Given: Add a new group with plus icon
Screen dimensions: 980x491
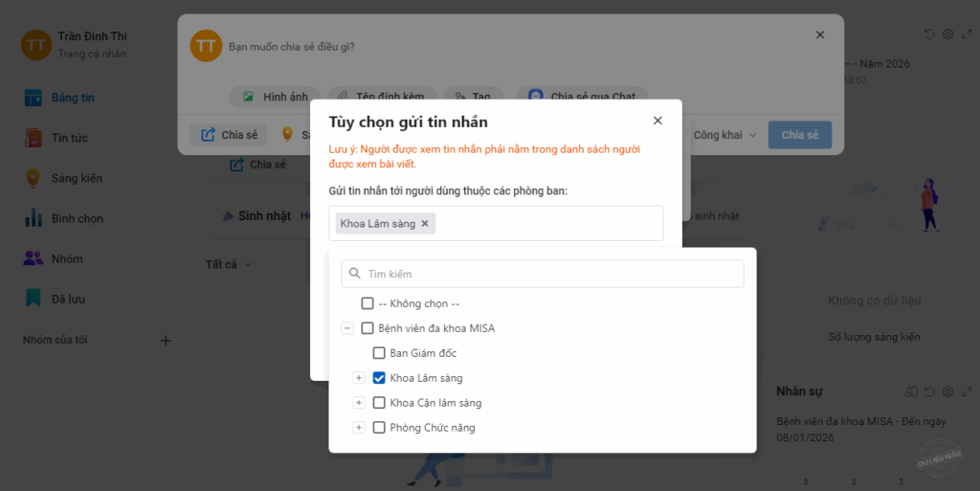Looking at the screenshot, I should click(166, 340).
